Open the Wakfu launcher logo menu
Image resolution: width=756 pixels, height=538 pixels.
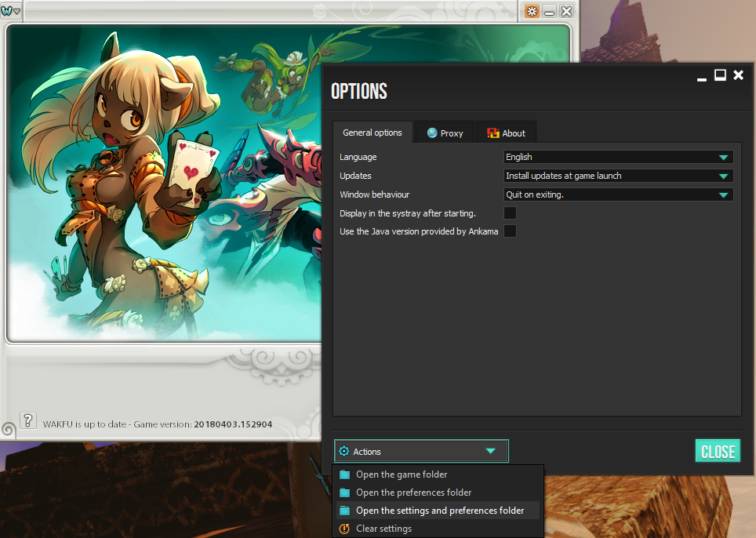tap(10, 10)
